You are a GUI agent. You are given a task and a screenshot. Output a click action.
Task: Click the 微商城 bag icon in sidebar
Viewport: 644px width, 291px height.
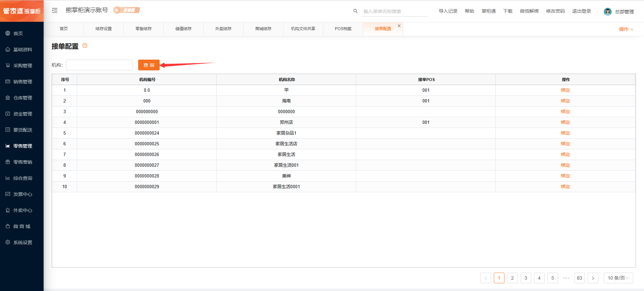click(8, 226)
